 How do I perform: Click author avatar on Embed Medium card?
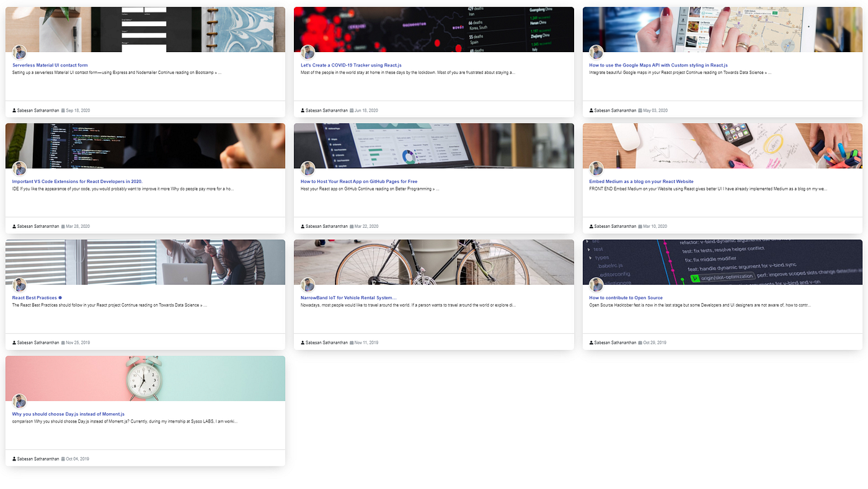[596, 168]
